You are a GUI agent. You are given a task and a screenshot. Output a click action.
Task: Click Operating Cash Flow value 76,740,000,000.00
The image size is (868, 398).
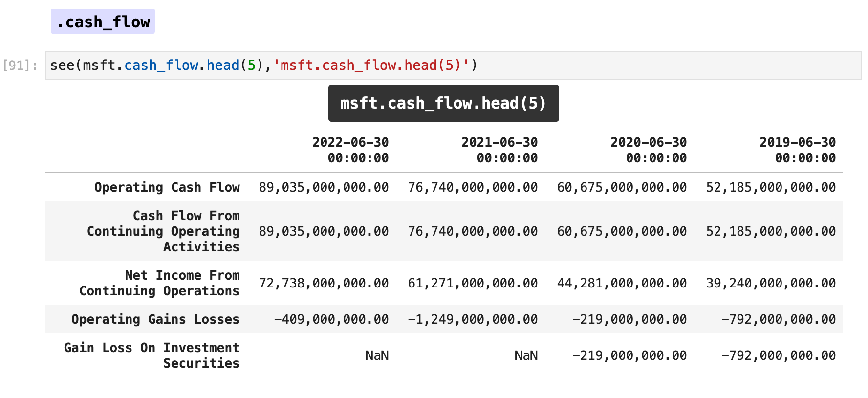point(473,187)
